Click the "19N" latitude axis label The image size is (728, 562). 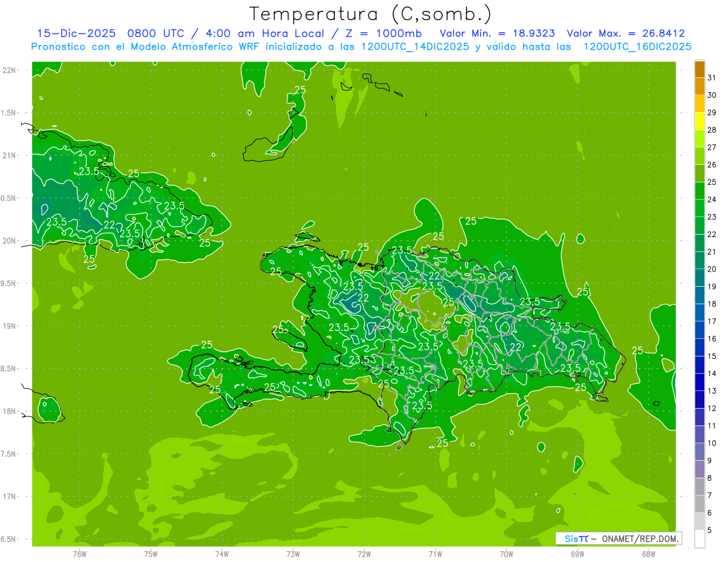pos(10,326)
